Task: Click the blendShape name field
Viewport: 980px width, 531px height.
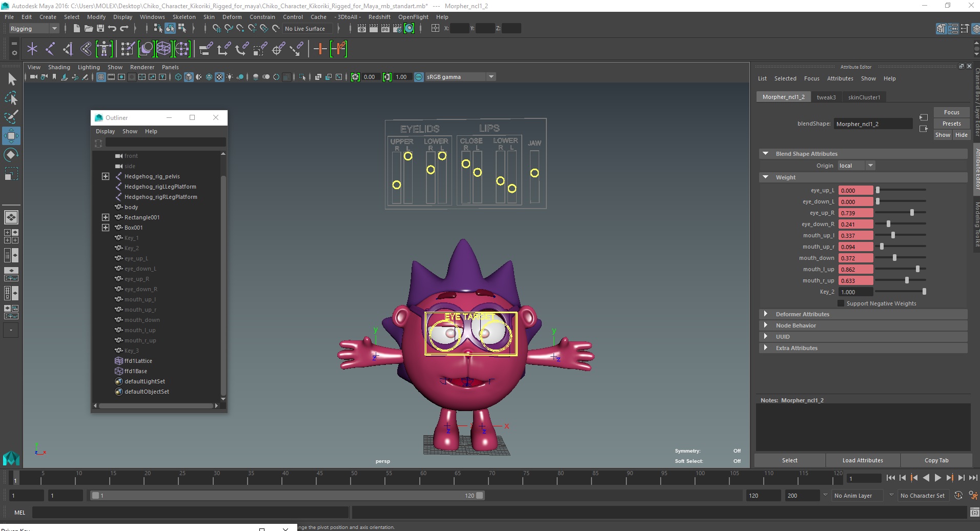Action: tap(873, 124)
